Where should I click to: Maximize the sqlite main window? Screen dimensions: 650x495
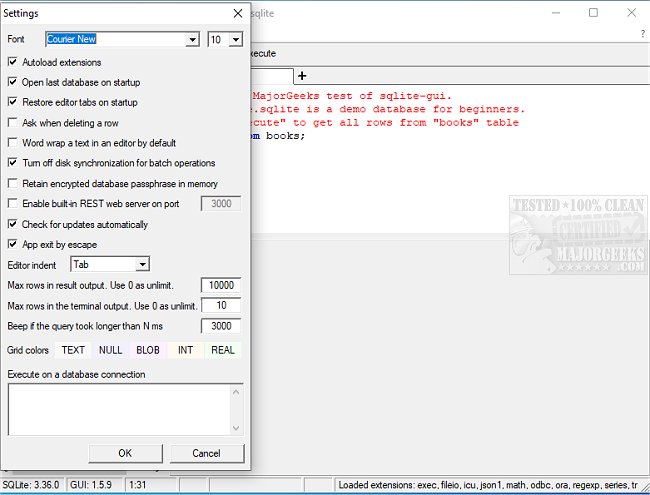tap(593, 13)
